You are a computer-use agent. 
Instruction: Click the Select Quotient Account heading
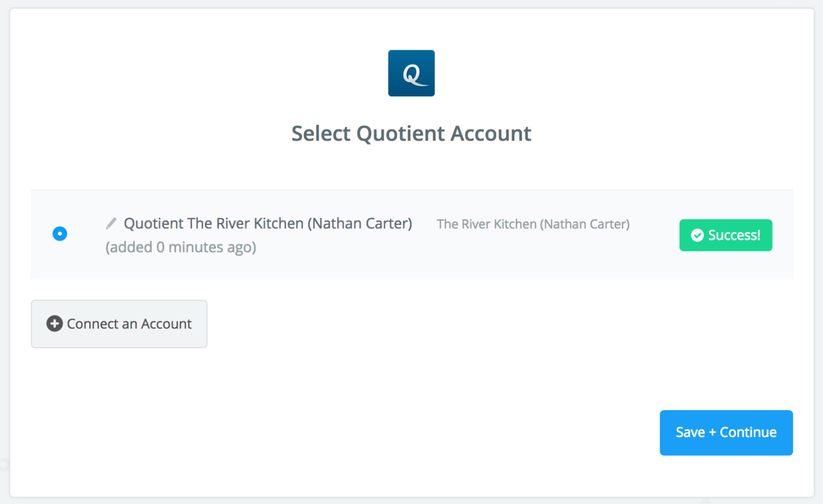pyautogui.click(x=411, y=134)
